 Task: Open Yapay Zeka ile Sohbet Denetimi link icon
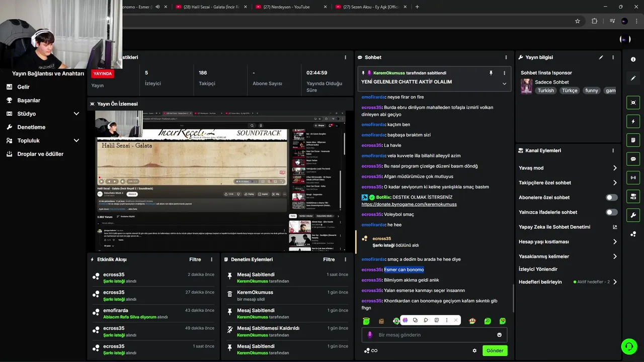[615, 227]
